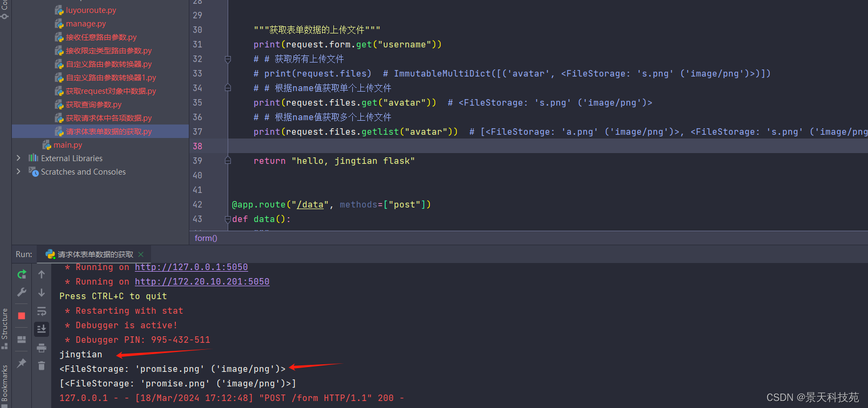Click the POST /form HTTP/1.1 log line

click(x=232, y=398)
